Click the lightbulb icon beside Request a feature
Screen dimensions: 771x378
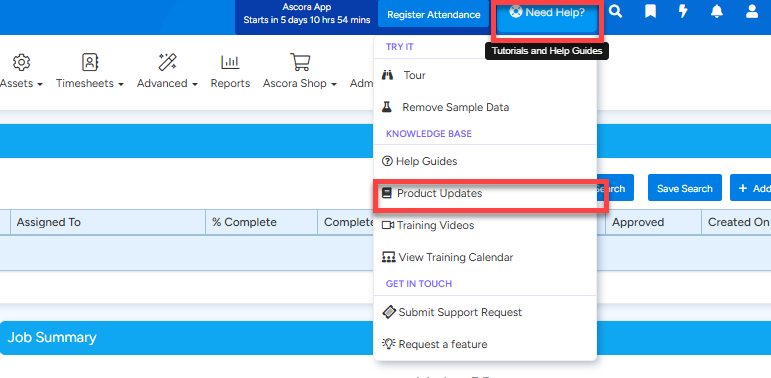[x=389, y=344]
